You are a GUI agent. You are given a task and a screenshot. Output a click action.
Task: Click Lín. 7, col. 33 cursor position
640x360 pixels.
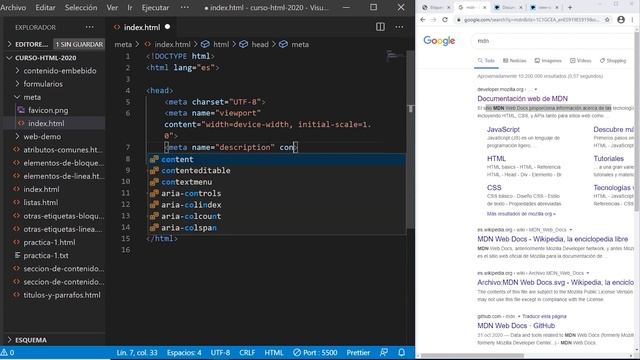tap(137, 352)
